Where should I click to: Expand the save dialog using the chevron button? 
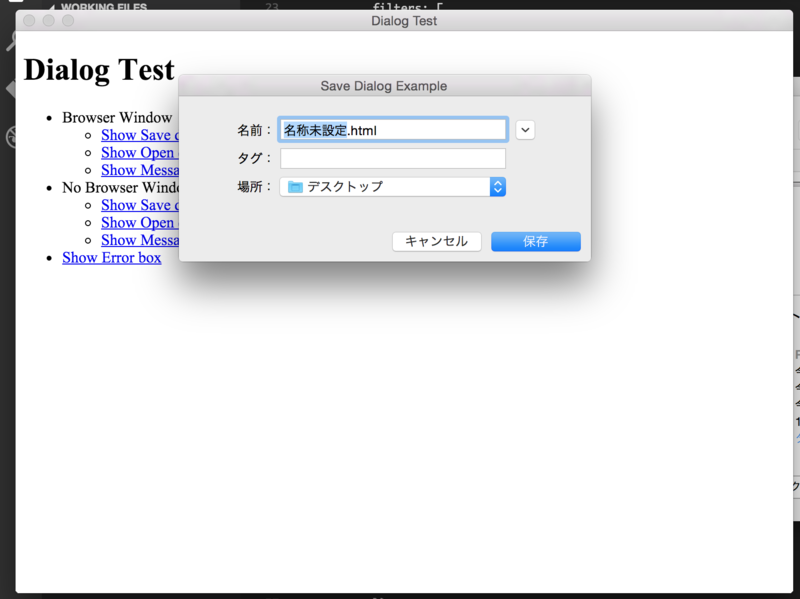tap(524, 130)
